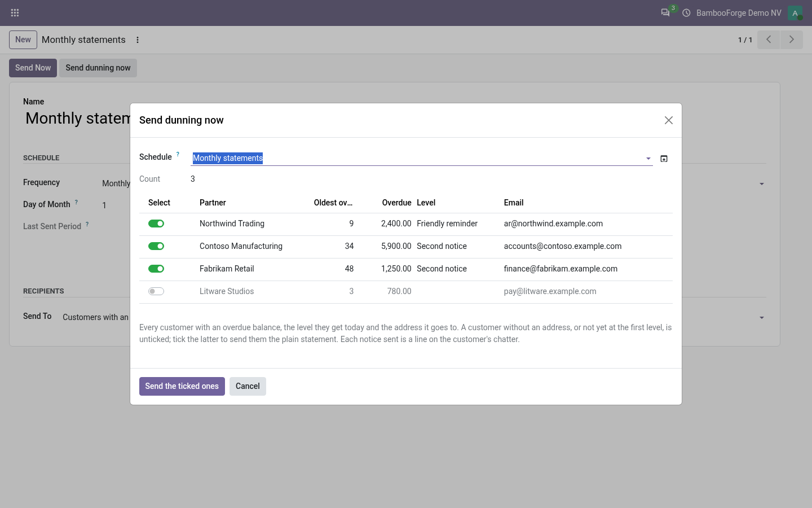Viewport: 812px width, 508px height.
Task: Cancel the dunning dialog
Action: [x=248, y=386]
